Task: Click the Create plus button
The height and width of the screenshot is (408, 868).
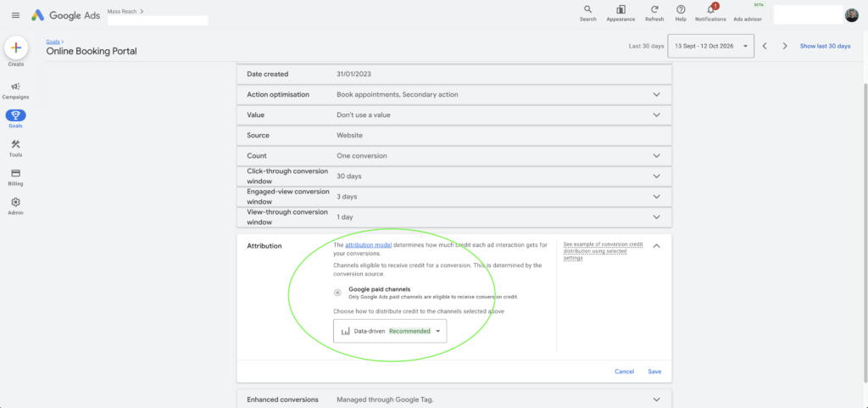Action: (x=16, y=48)
